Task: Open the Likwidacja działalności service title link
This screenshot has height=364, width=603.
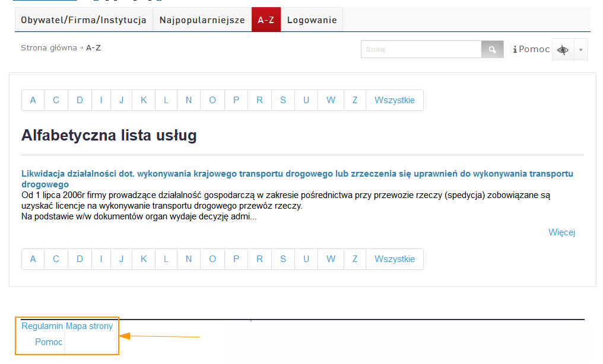Action: coord(297,174)
